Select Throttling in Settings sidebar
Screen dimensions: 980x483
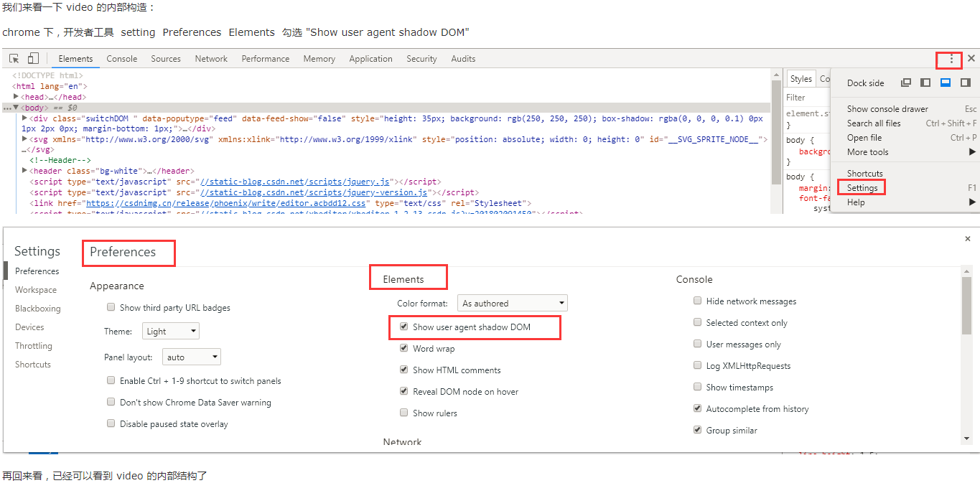34,346
